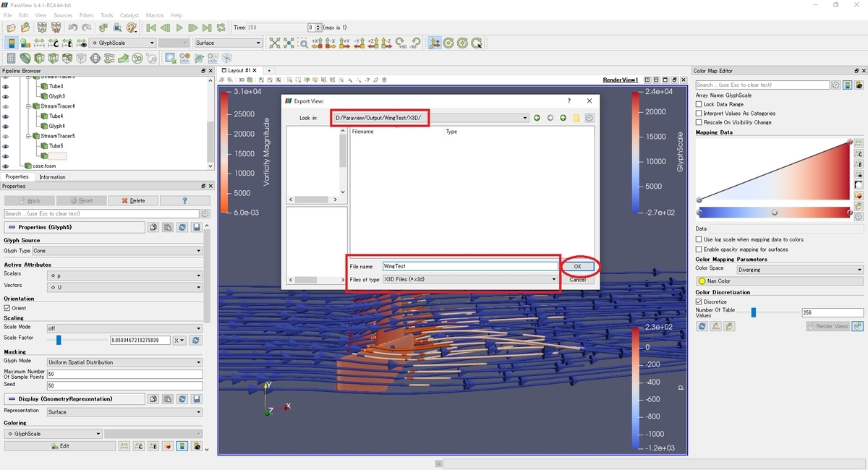Open the Look in path dropdown
Viewport: 868px width, 470px height.
[x=430, y=118]
